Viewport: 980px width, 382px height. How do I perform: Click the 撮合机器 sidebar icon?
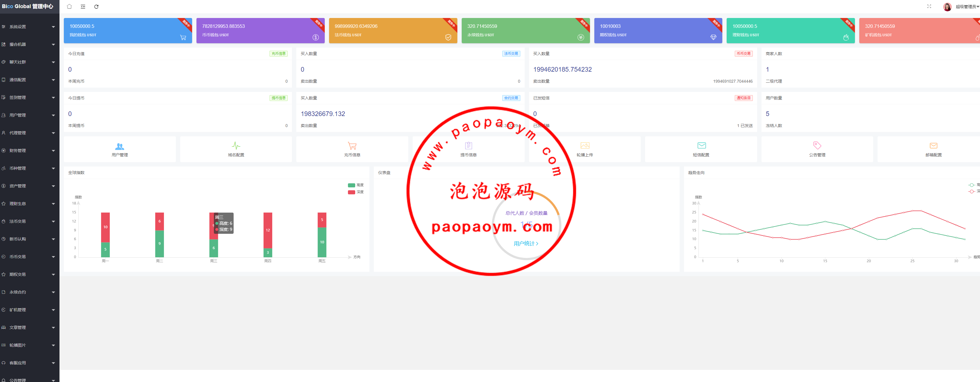click(3, 44)
